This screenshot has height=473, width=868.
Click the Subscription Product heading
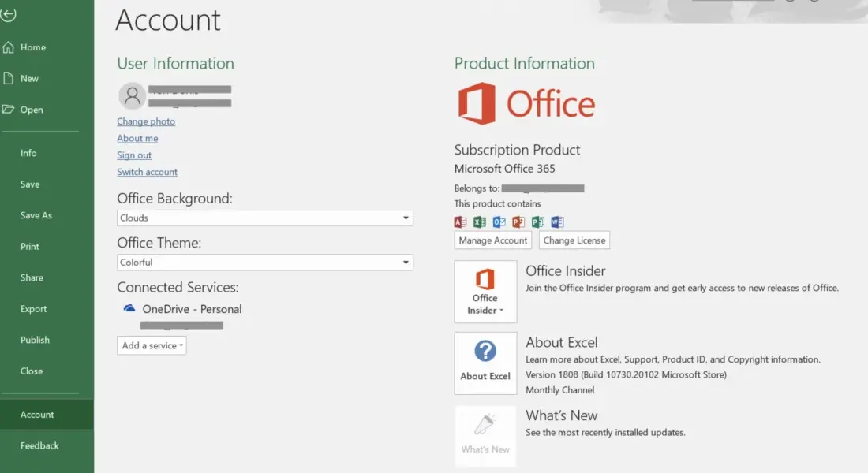tap(517, 150)
